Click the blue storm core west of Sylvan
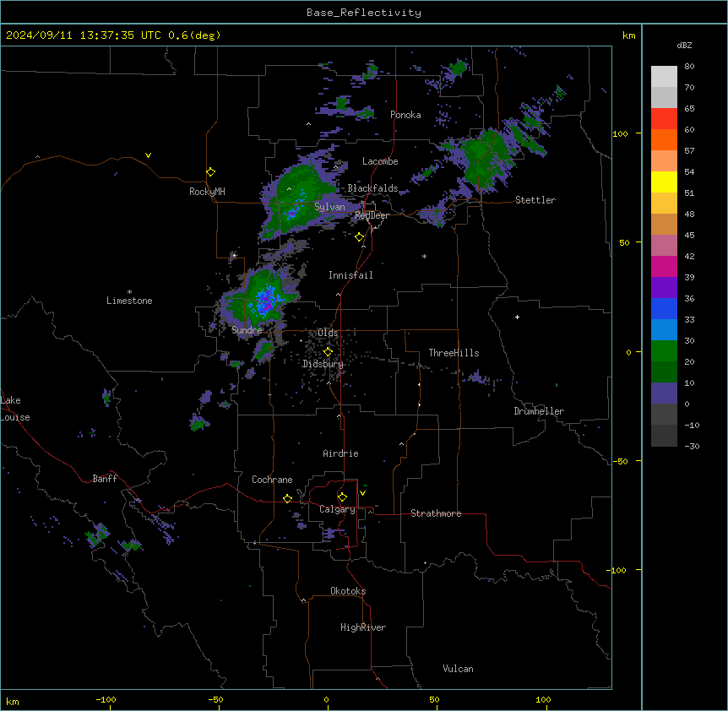The height and width of the screenshot is (711, 728). (291, 213)
